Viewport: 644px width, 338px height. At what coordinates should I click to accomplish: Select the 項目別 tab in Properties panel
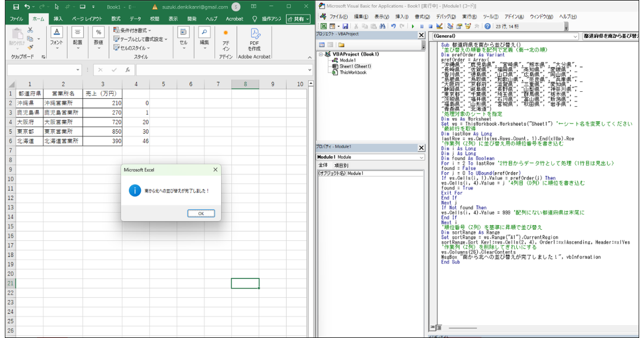point(341,165)
